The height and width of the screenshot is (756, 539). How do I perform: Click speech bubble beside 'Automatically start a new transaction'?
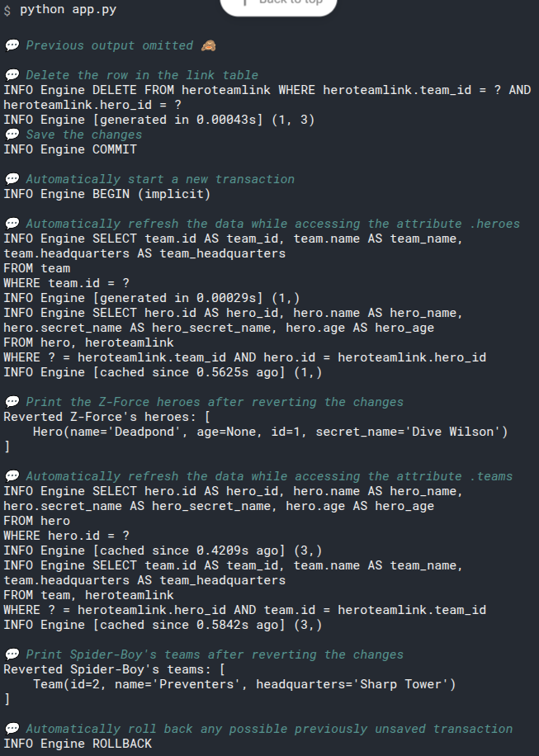coord(12,179)
